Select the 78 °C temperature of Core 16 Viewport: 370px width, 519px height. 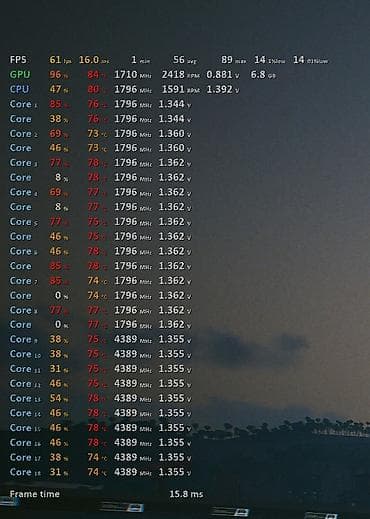pos(97,442)
